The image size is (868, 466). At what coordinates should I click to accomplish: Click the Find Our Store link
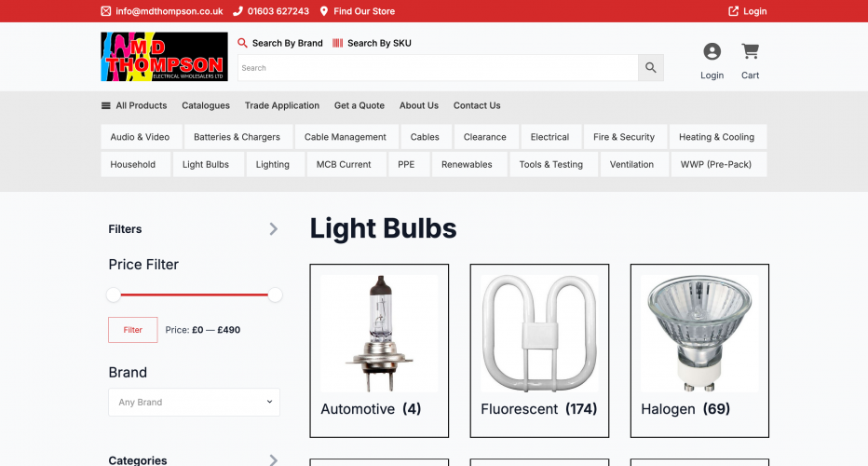[x=364, y=11]
